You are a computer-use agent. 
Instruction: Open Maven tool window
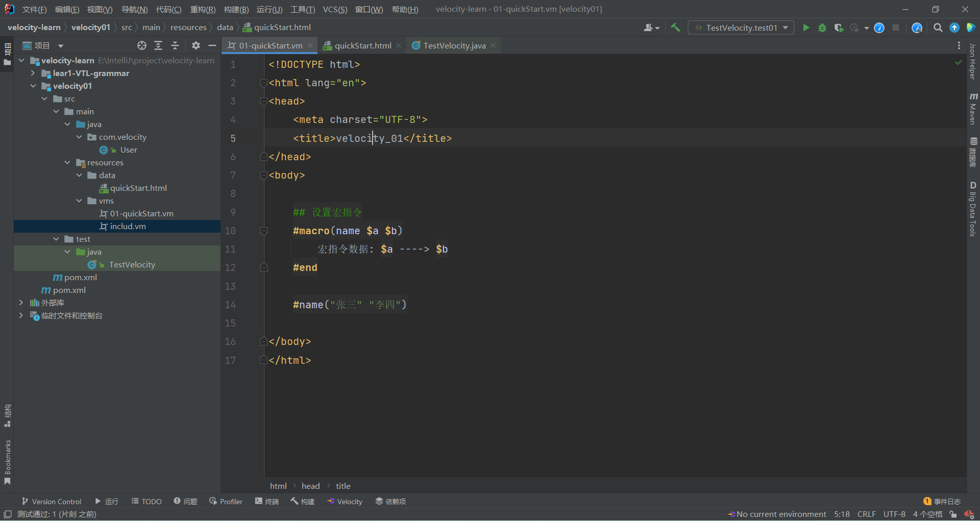point(973,108)
